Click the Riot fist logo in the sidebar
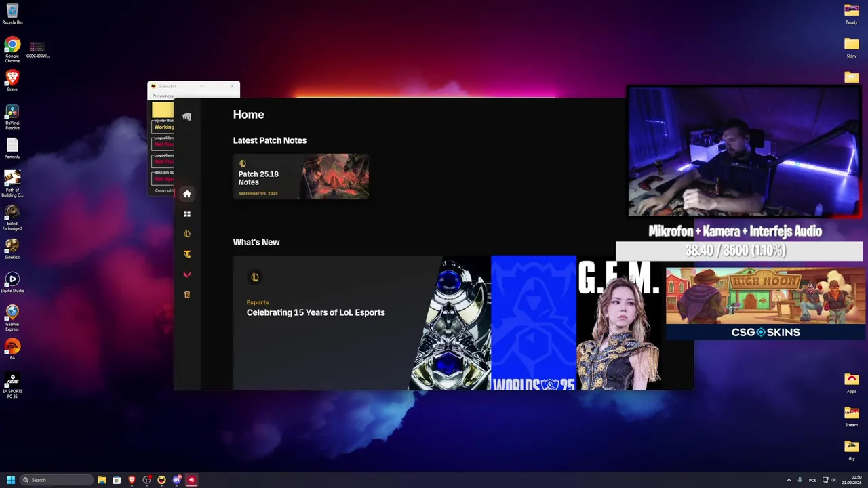This screenshot has width=868, height=488. [187, 117]
